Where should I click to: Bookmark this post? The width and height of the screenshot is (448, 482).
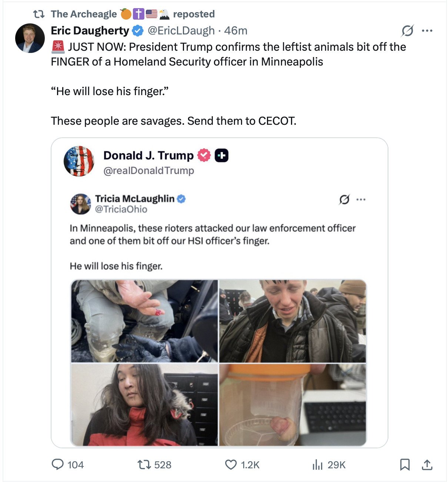[405, 465]
